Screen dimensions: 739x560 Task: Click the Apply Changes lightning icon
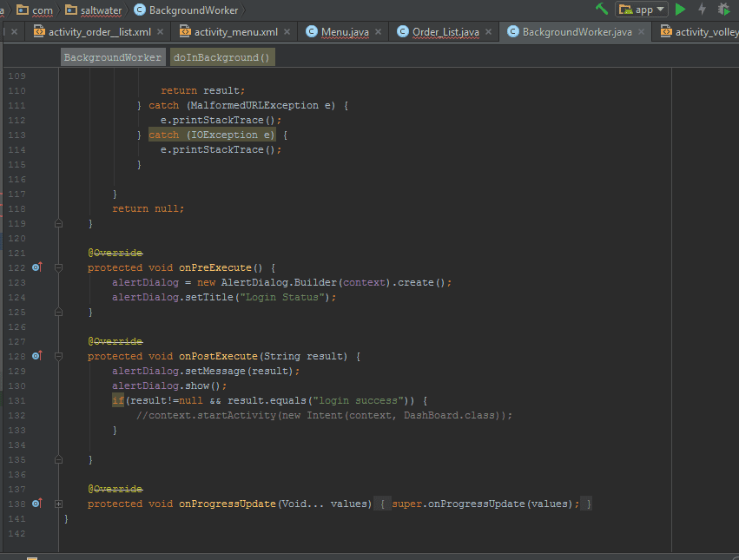702,10
